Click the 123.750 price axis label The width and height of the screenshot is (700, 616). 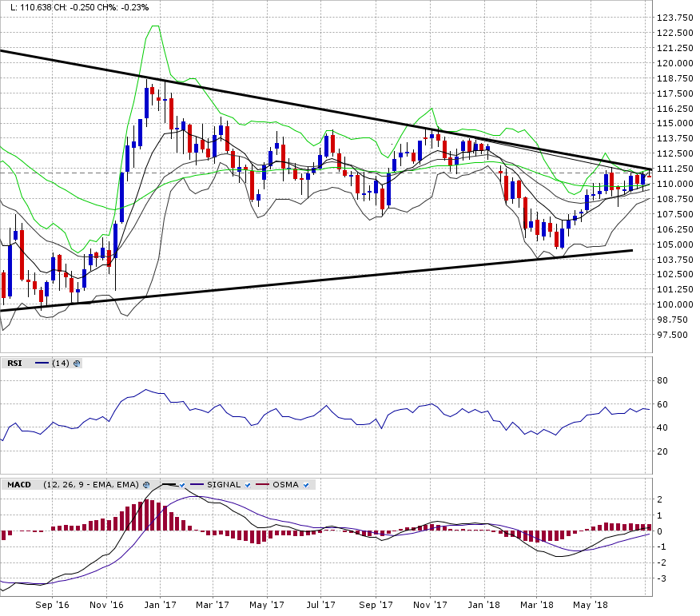click(675, 18)
